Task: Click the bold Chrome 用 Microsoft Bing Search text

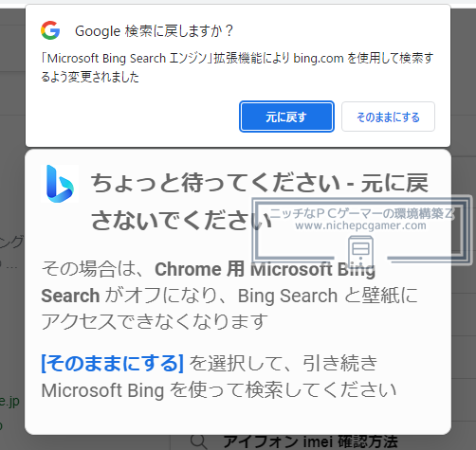Action: (x=209, y=282)
